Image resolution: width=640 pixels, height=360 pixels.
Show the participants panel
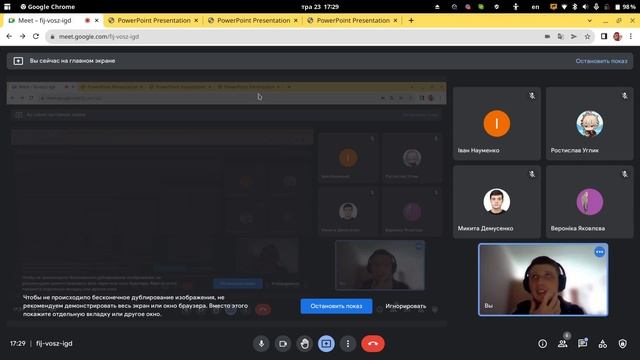(x=562, y=344)
